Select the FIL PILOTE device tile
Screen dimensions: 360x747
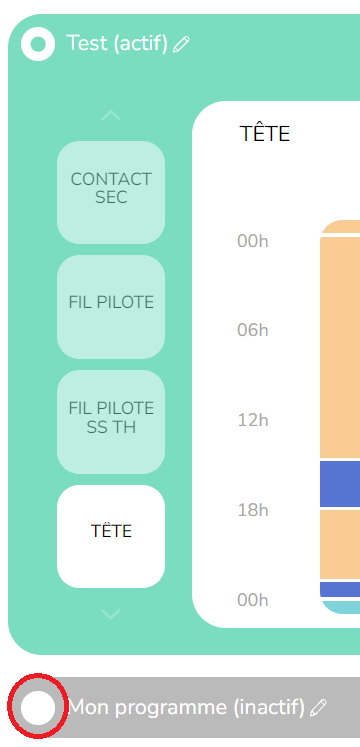coord(111,307)
